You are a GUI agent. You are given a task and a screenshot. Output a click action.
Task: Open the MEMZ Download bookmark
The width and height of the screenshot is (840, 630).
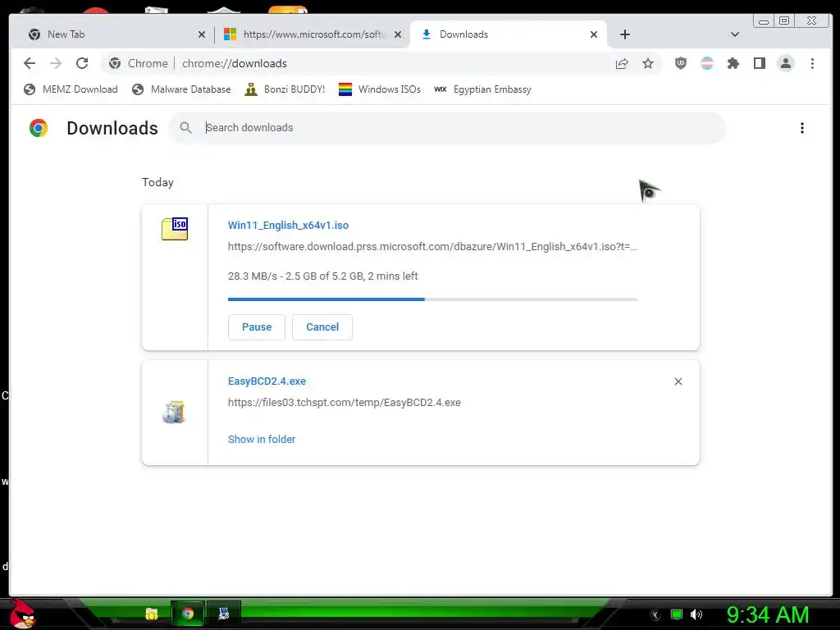[71, 89]
